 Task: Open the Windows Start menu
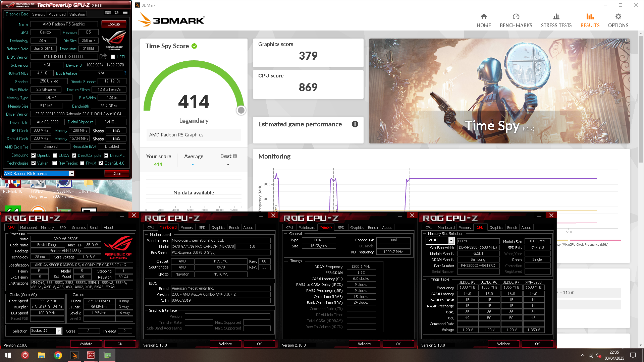coord(8,355)
